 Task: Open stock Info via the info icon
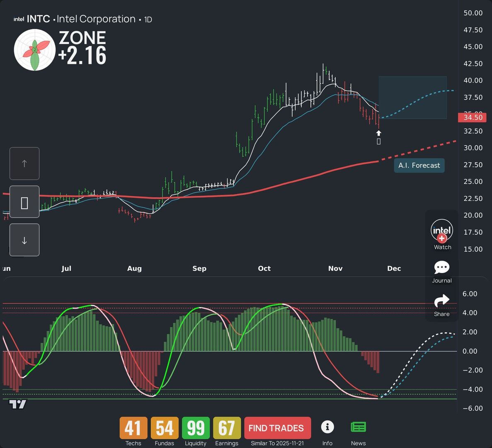327,427
